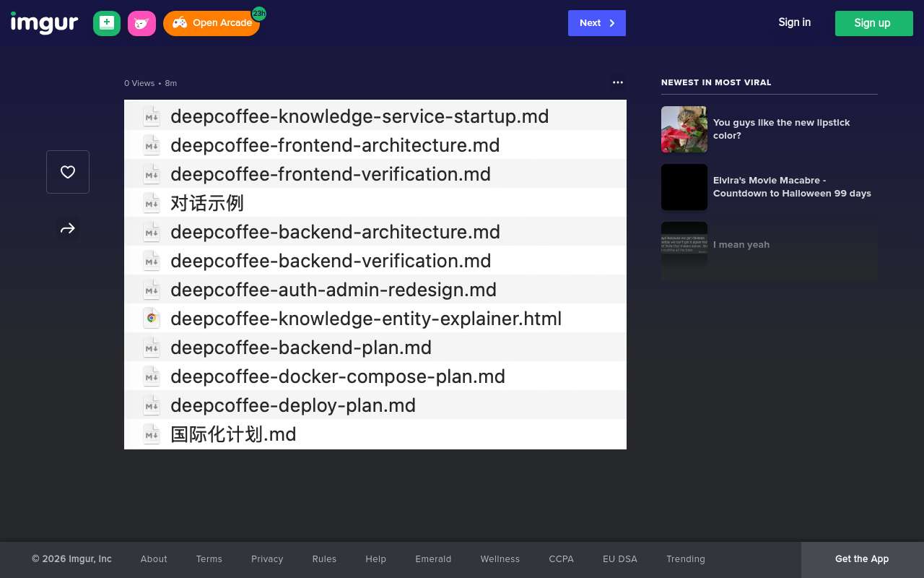Share the post with the arrow icon
This screenshot has width=924, height=578.
(68, 228)
